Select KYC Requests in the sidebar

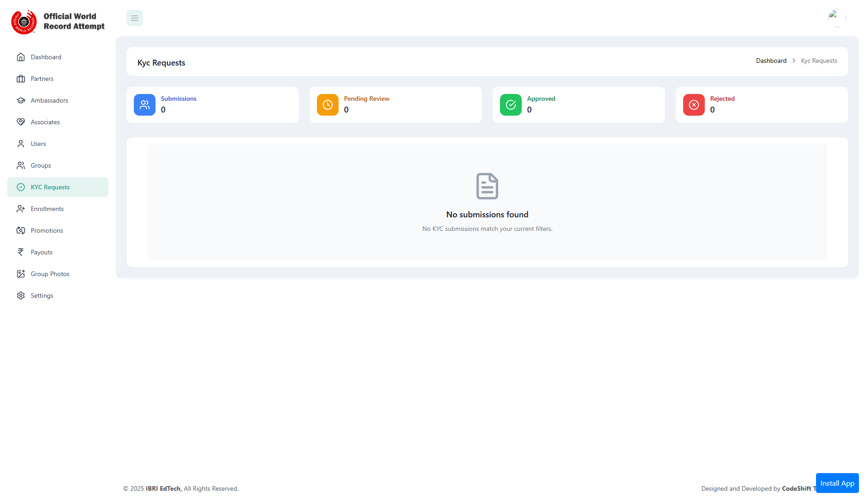[x=58, y=187]
